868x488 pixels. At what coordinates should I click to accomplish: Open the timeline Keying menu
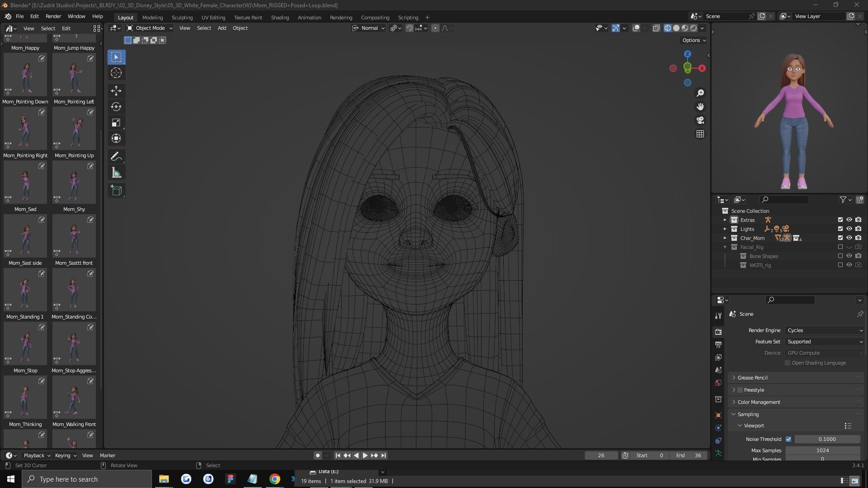pos(66,455)
